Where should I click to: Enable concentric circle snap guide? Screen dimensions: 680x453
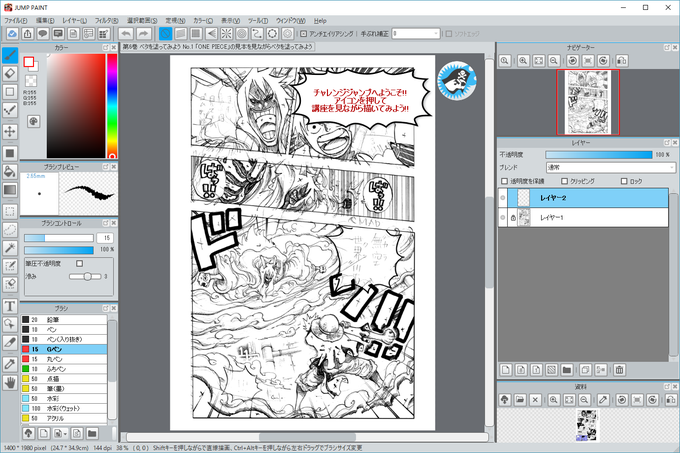pos(242,33)
